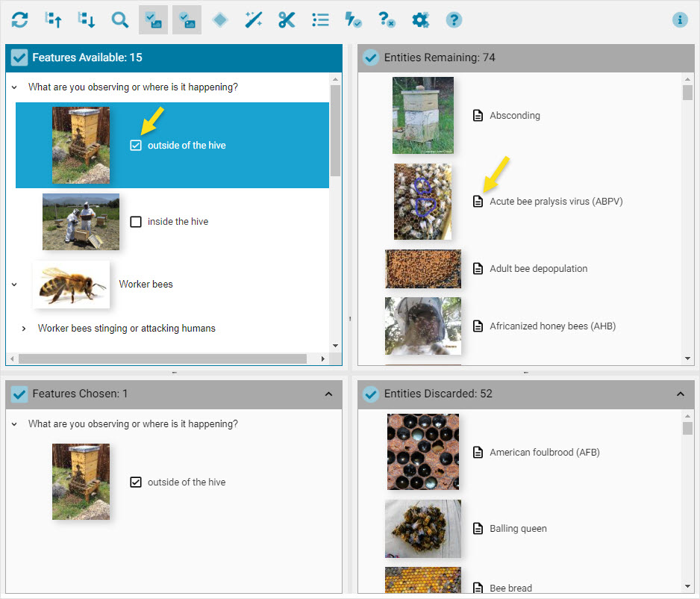Image resolution: width=700 pixels, height=599 pixels.
Task: Click the magic wand shortcuts icon
Action: 253,19
